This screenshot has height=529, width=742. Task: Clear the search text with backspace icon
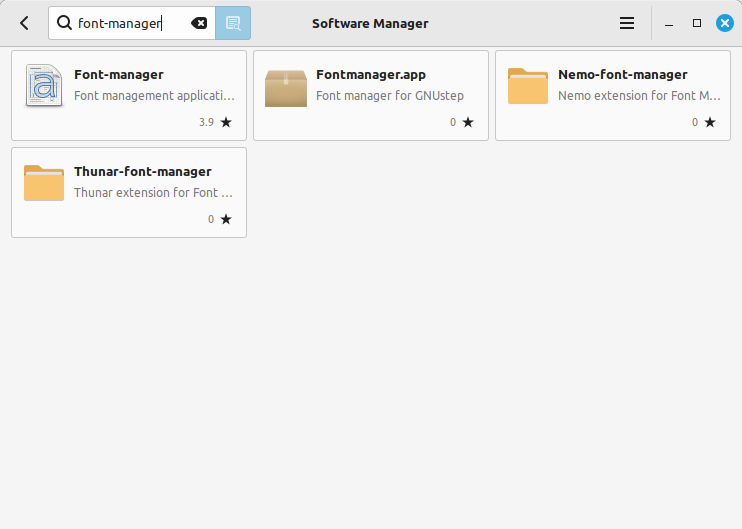point(199,23)
